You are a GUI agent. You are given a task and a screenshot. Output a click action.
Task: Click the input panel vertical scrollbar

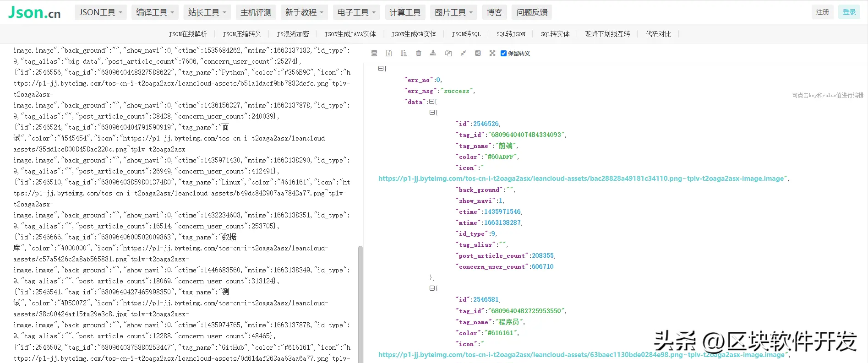(x=360, y=304)
